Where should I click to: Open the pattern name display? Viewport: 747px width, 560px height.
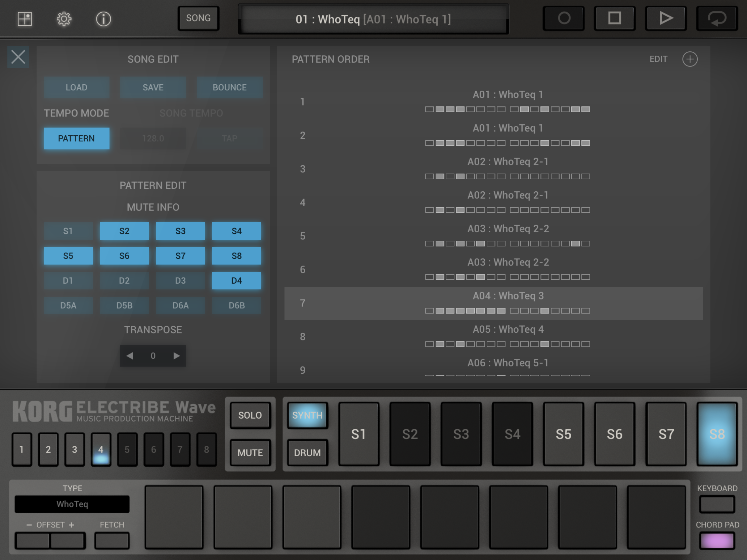(x=373, y=19)
